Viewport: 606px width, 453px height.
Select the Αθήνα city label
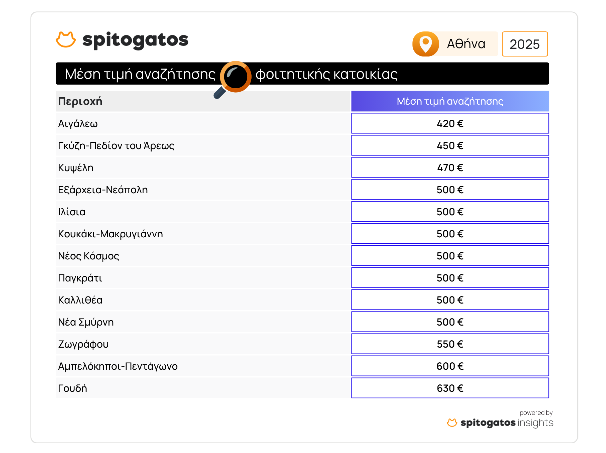pos(466,44)
